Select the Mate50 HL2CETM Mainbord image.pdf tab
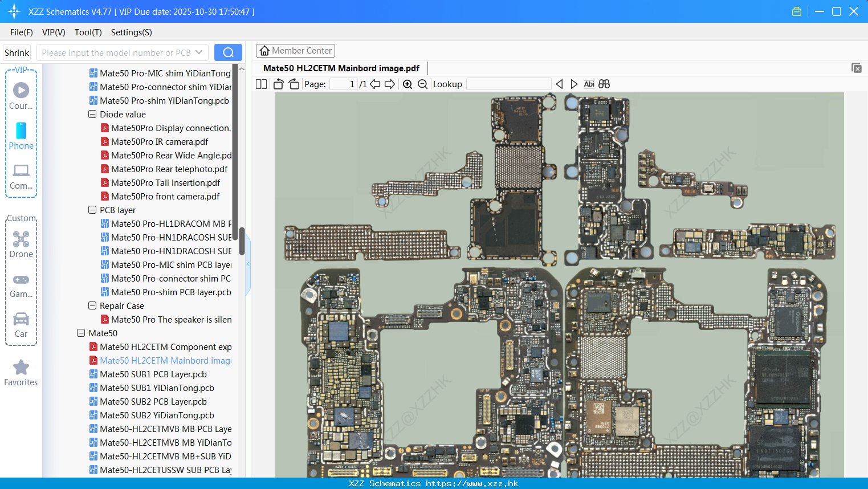868x489 pixels. (341, 68)
